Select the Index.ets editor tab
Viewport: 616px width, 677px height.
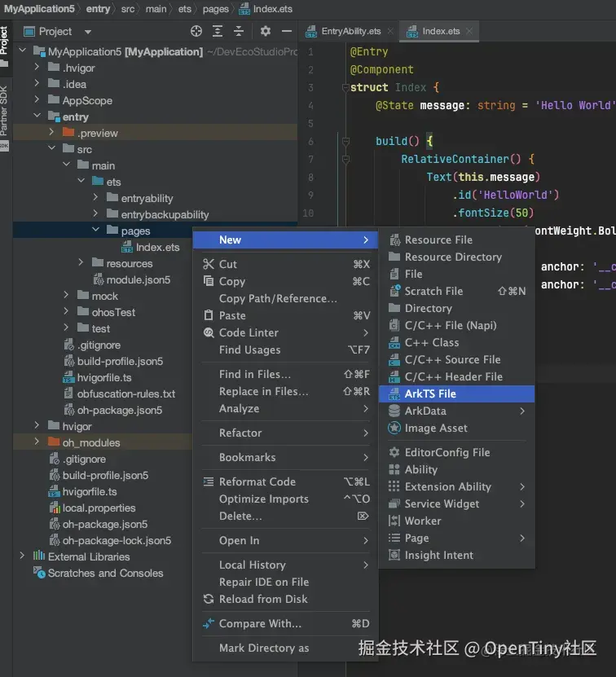coord(440,31)
